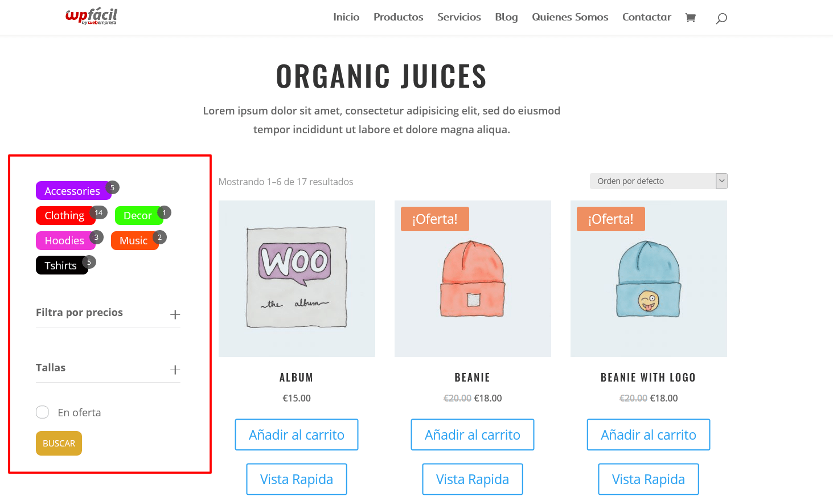The width and height of the screenshot is (833, 504).
Task: Pick the orange Music tag
Action: coord(134,241)
